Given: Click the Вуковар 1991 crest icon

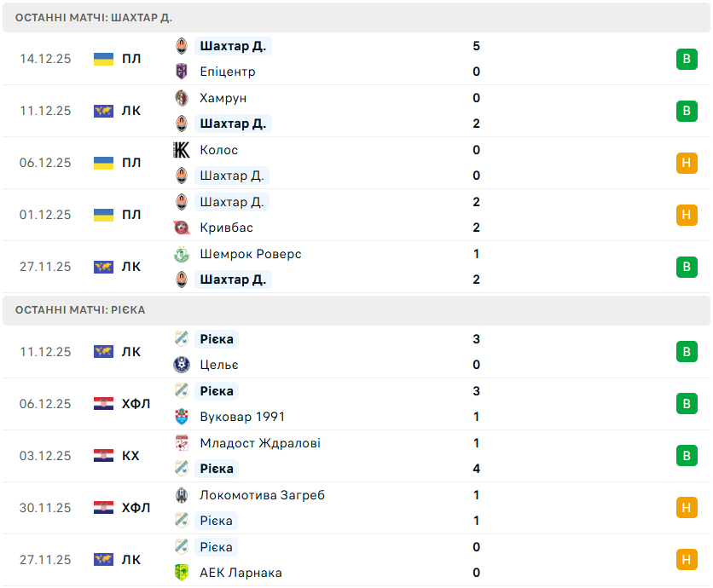Looking at the screenshot, I should (x=181, y=417).
